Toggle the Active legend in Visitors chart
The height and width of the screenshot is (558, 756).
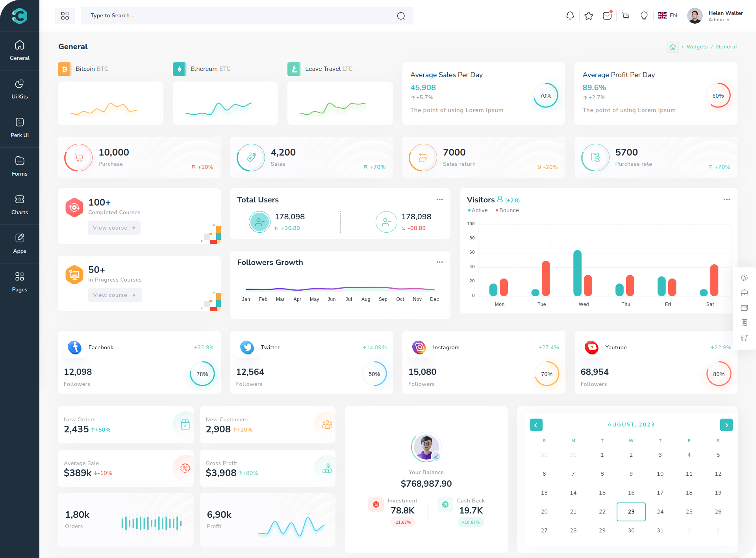click(478, 210)
